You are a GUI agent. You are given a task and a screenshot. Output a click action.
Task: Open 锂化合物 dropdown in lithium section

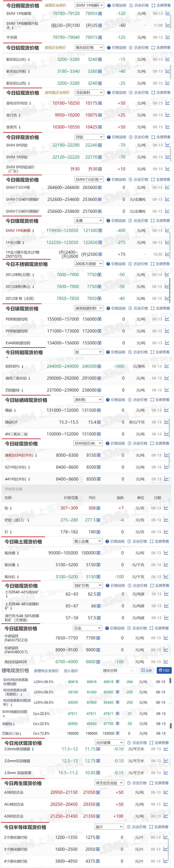pos(119,671)
